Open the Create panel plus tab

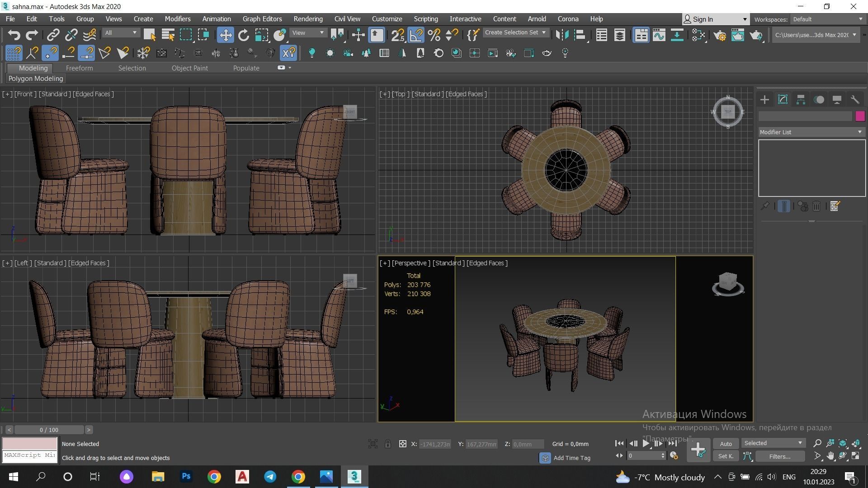(x=764, y=100)
